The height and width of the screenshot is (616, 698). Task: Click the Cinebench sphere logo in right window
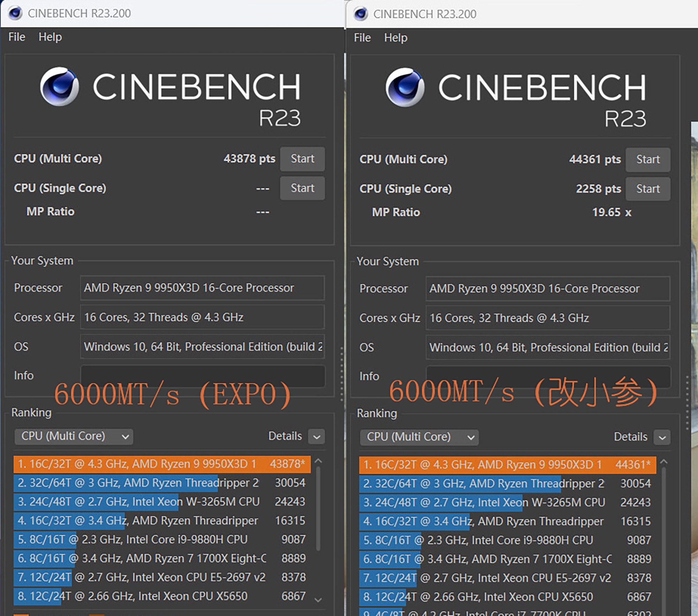405,87
